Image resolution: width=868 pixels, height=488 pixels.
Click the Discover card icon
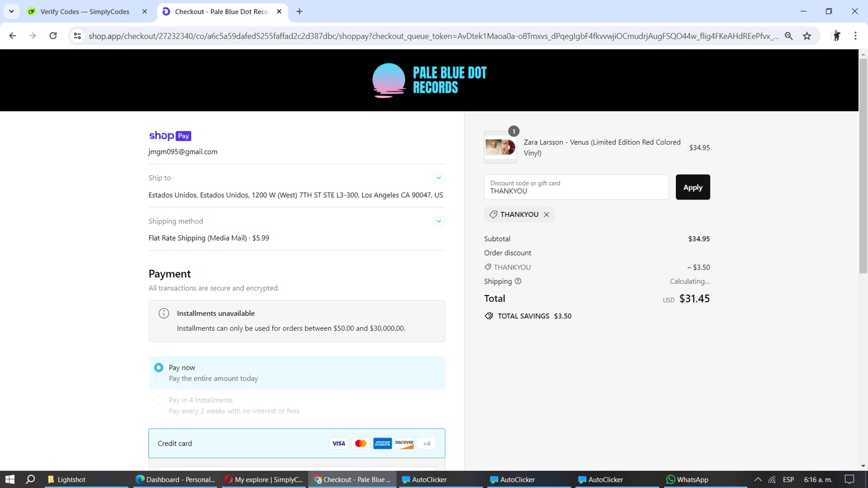tap(404, 443)
